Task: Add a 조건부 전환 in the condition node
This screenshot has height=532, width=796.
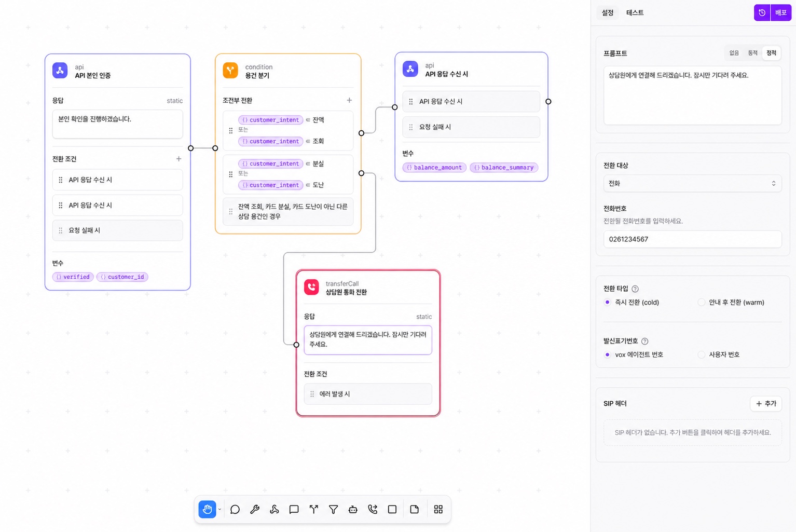Action: coord(349,100)
